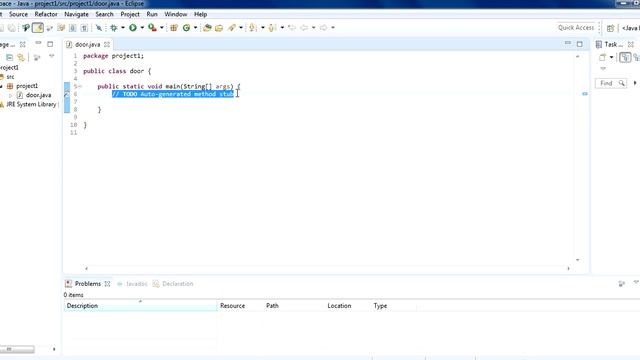Toggle Categorized presentation in Task List

[x=625, y=58]
